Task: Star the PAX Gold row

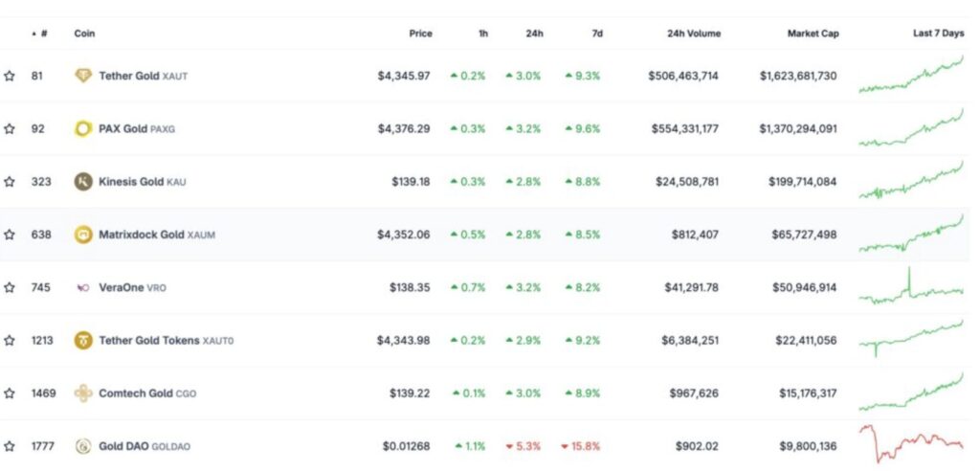Action: point(9,129)
